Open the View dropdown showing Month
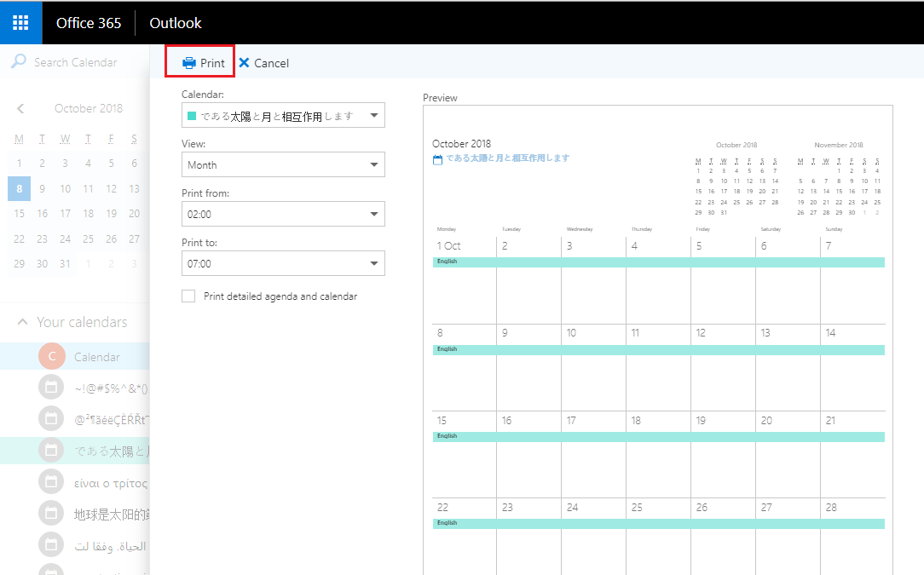The height and width of the screenshot is (575, 924). 283,165
